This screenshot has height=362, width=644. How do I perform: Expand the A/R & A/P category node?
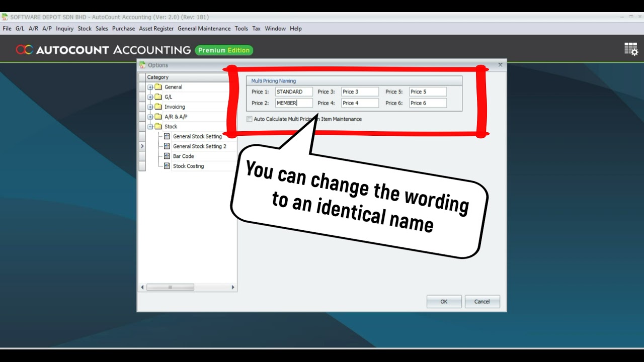[150, 117]
